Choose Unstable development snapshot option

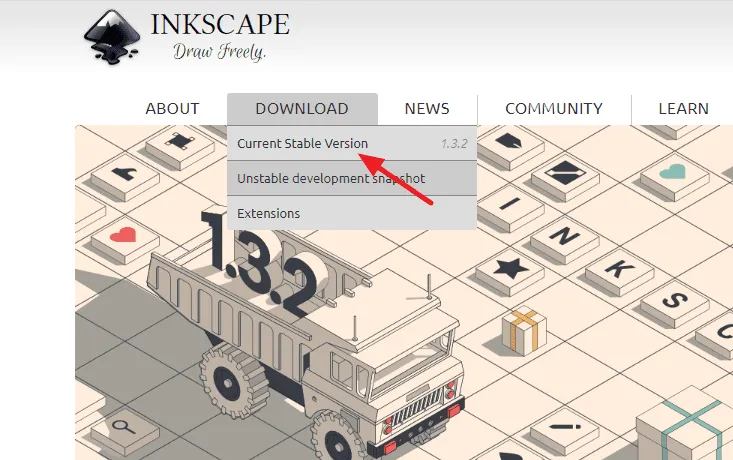click(x=352, y=179)
